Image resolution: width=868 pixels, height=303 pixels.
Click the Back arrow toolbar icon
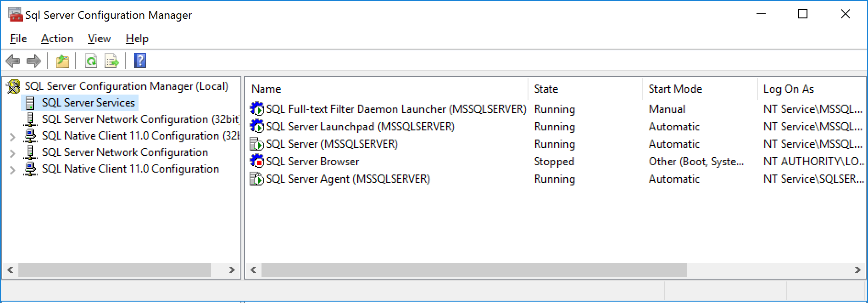(x=13, y=61)
